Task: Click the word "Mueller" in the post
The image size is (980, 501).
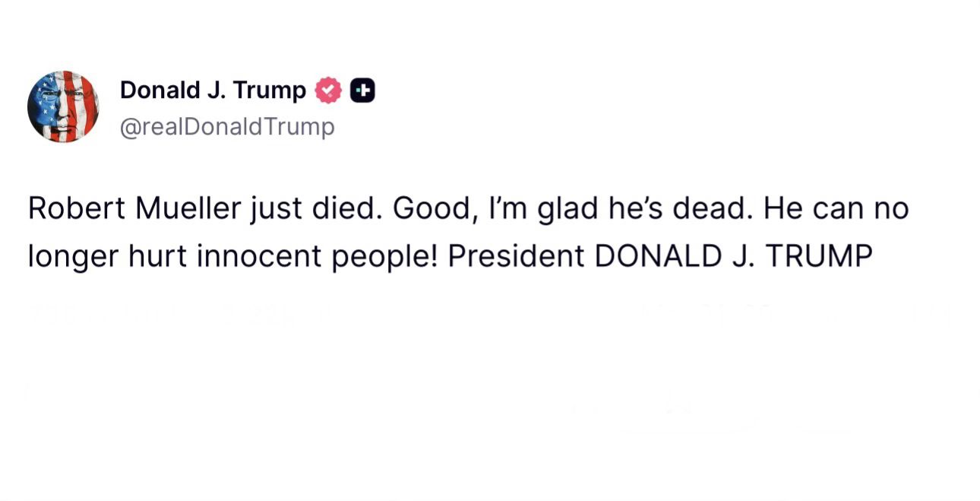Action: pos(189,208)
